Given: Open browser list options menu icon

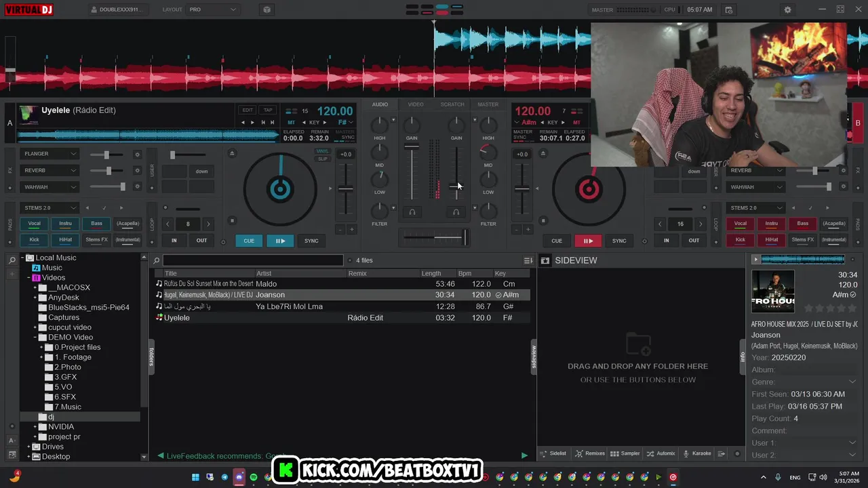Looking at the screenshot, I should click(x=528, y=260).
